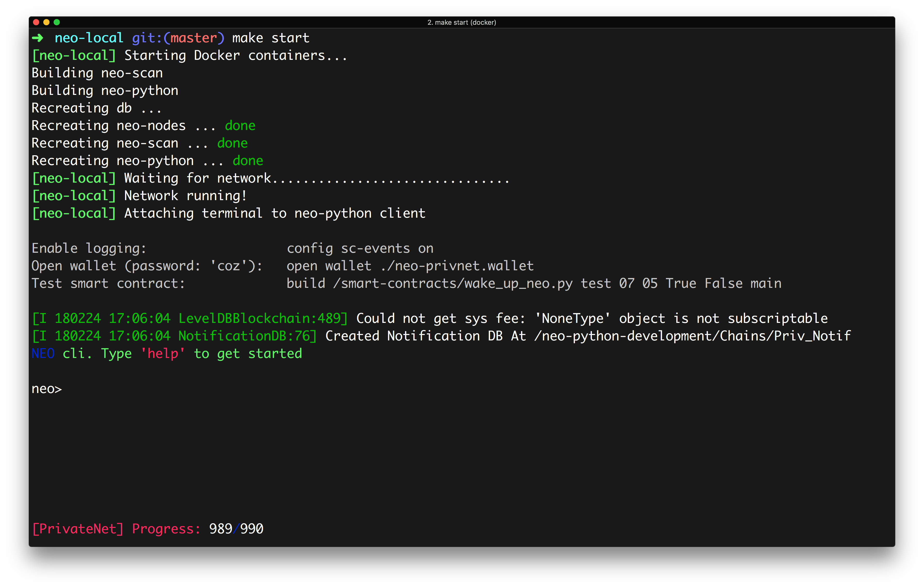Click the 'help' text in red
924x588 pixels.
[x=163, y=354]
